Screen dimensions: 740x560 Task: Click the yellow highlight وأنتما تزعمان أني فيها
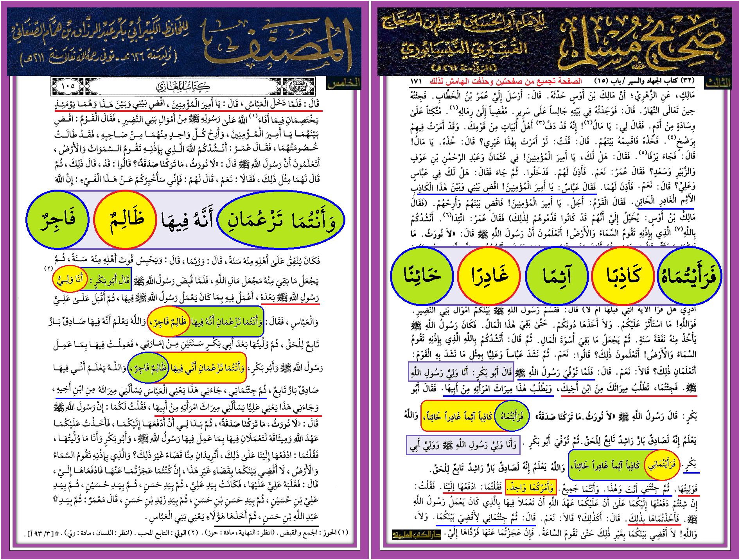pyautogui.click(x=207, y=368)
